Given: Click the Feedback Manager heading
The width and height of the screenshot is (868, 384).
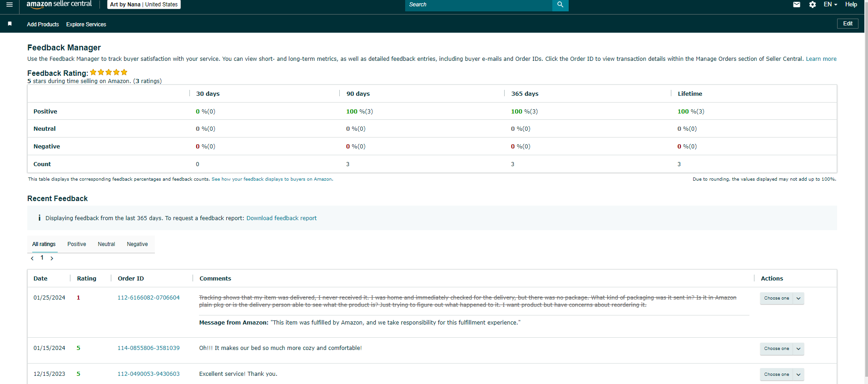Looking at the screenshot, I should [64, 48].
